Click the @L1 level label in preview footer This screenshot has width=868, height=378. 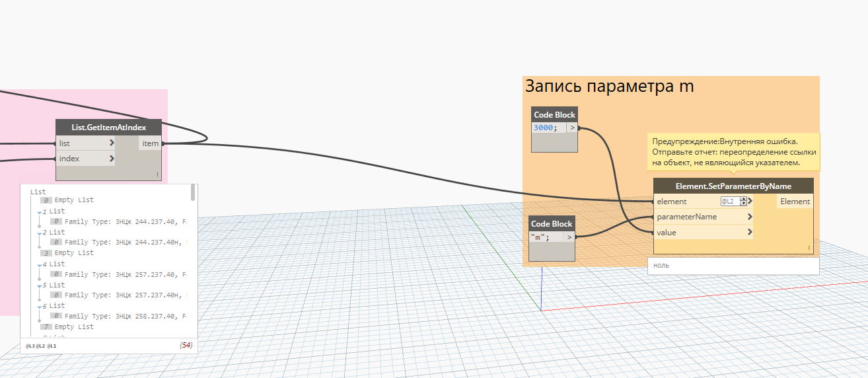[52, 346]
